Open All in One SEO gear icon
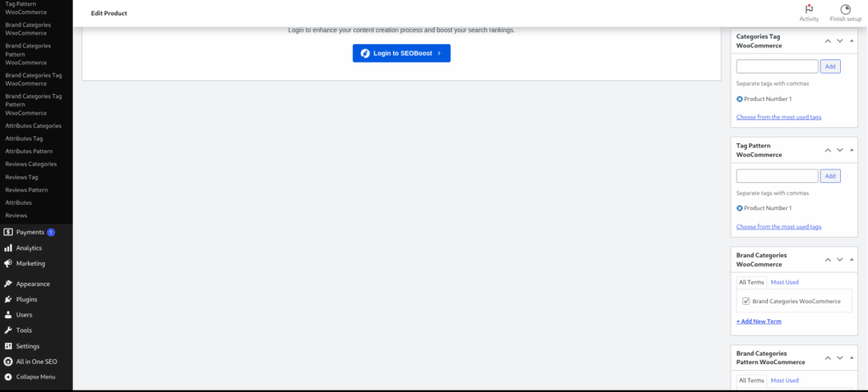868x392 pixels. (8, 362)
